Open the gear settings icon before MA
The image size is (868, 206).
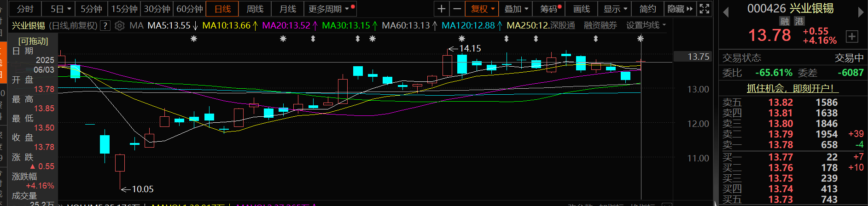click(x=119, y=26)
